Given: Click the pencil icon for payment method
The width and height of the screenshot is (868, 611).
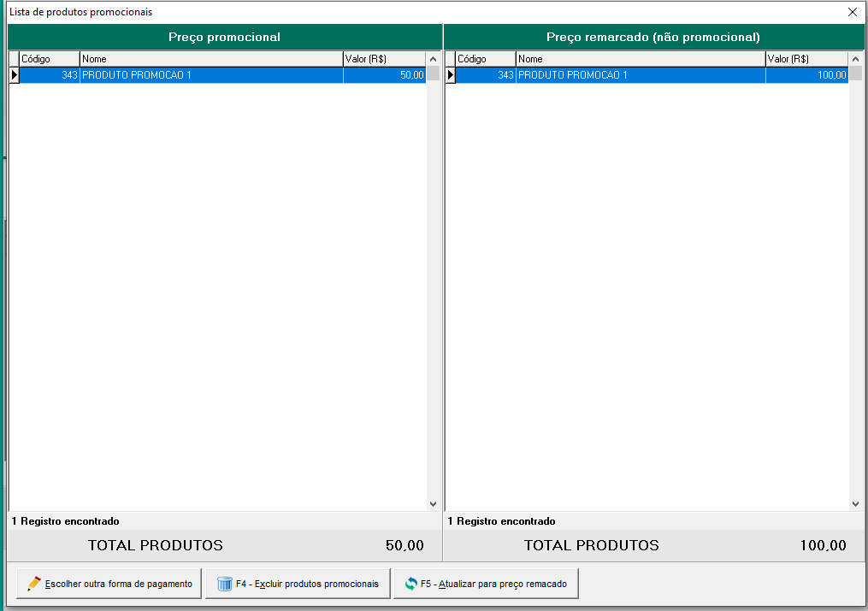Looking at the screenshot, I should (x=34, y=584).
